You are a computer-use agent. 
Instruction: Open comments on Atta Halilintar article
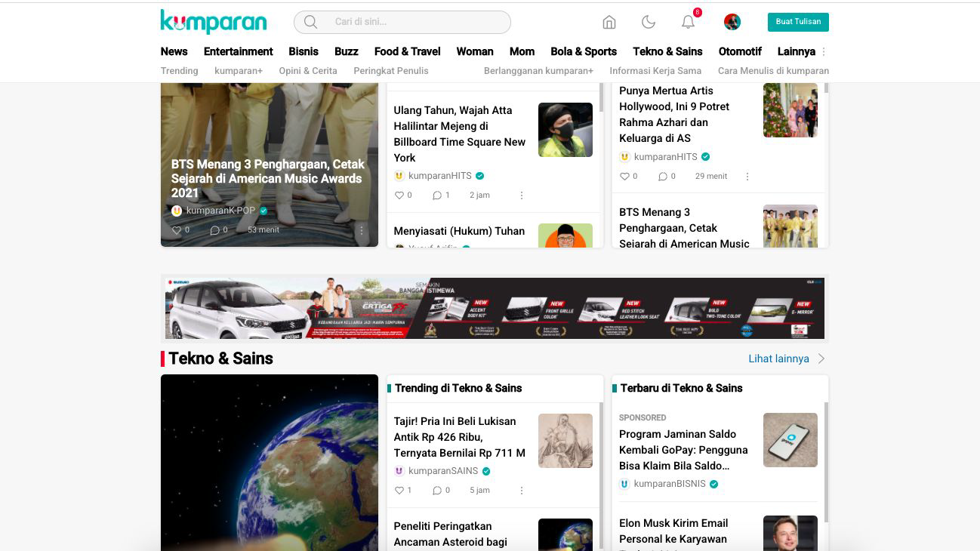tap(437, 195)
